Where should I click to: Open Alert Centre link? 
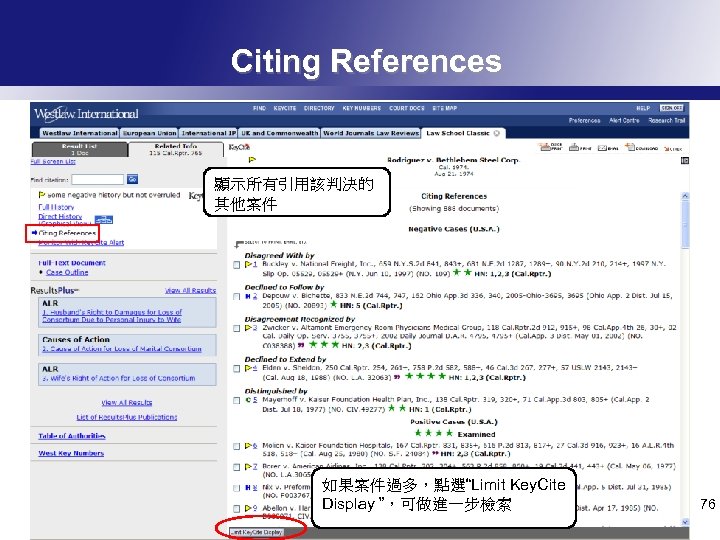click(x=624, y=120)
